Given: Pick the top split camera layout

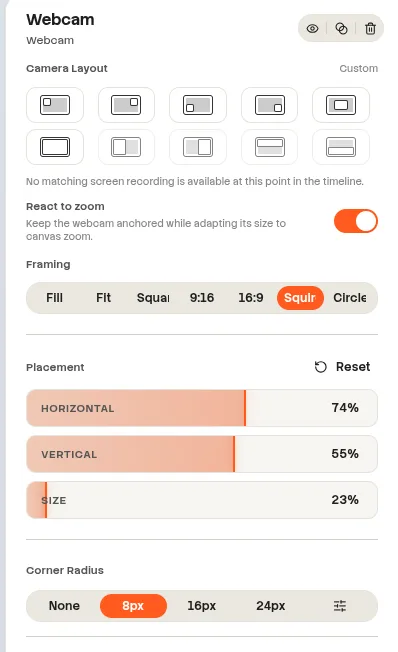Looking at the screenshot, I should point(269,147).
